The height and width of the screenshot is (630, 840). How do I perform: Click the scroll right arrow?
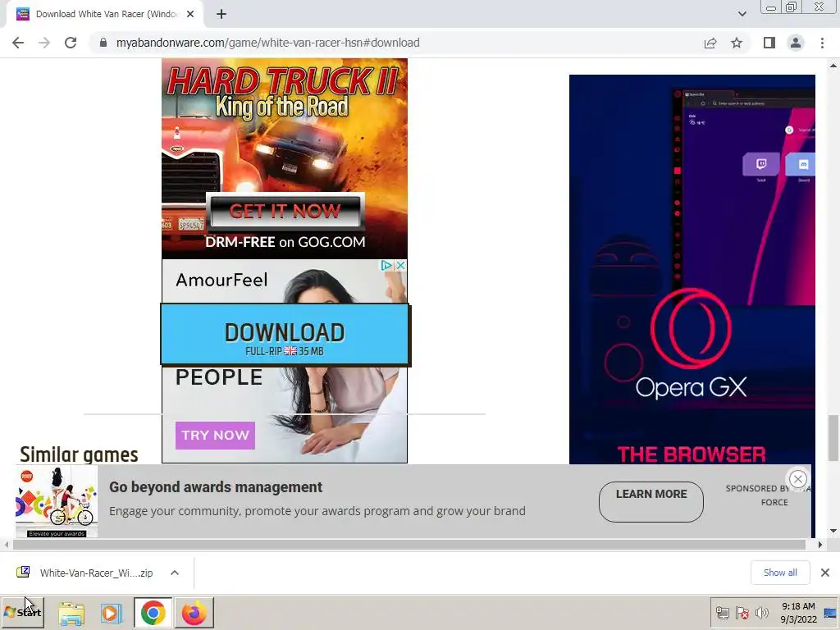tap(820, 545)
